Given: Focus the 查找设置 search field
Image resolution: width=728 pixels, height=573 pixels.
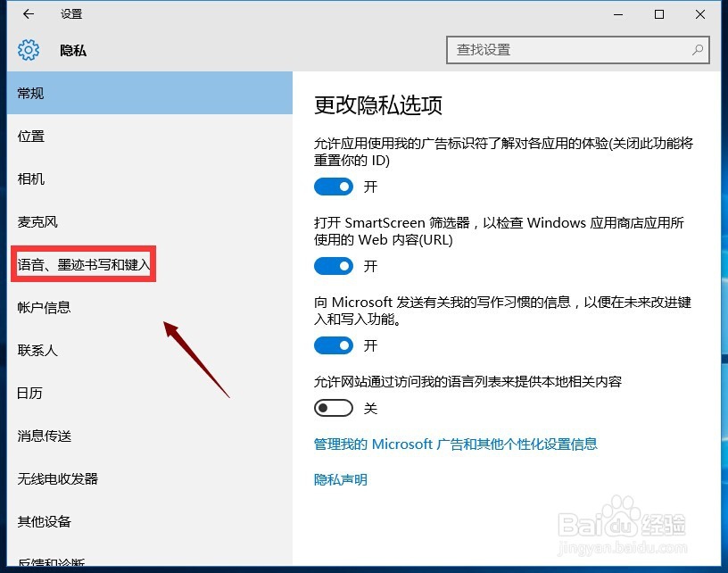Looking at the screenshot, I should [x=577, y=50].
